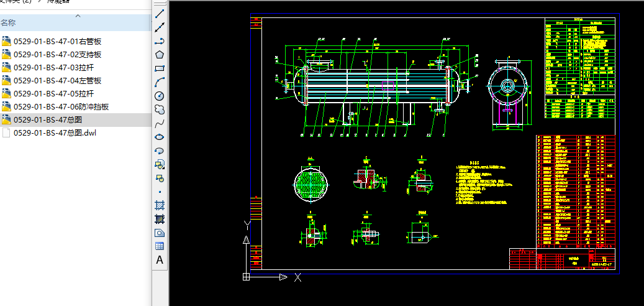Choose the Ellipse tool
Image resolution: width=644 pixels, height=306 pixels.
click(x=160, y=136)
